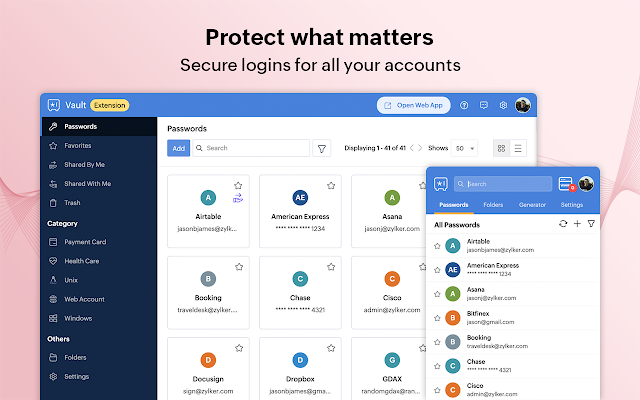Viewport: 640px width, 400px height.
Task: Open the help question mark icon
Action: click(x=464, y=105)
